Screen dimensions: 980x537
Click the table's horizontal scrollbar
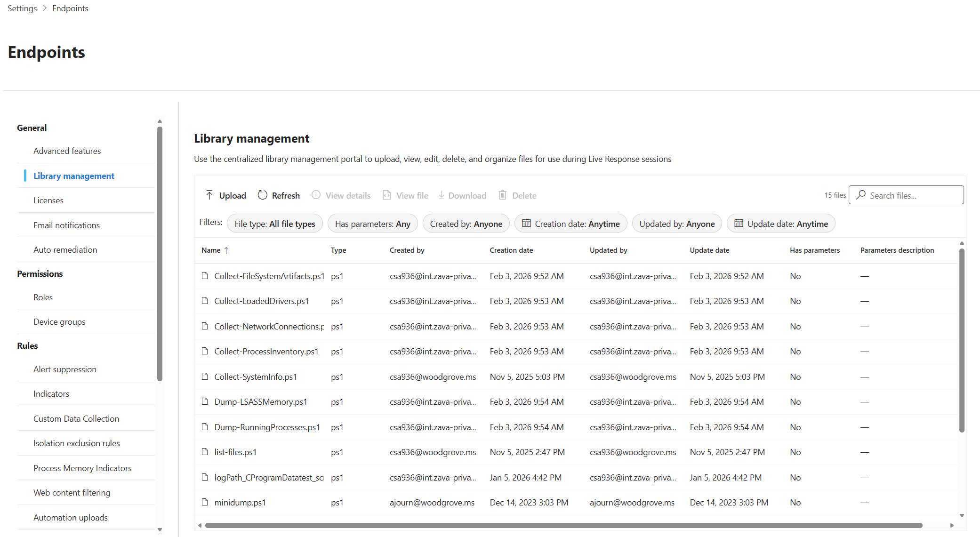tap(563, 525)
